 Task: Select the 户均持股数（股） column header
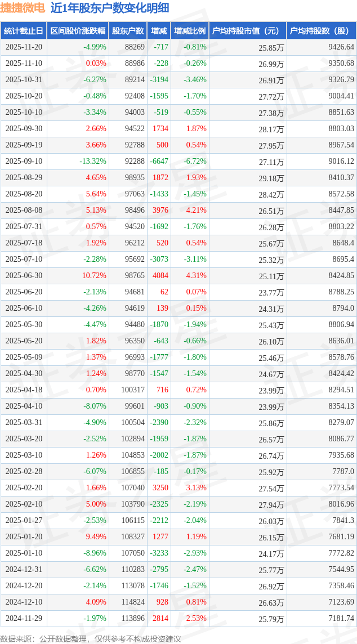pyautogui.click(x=321, y=31)
